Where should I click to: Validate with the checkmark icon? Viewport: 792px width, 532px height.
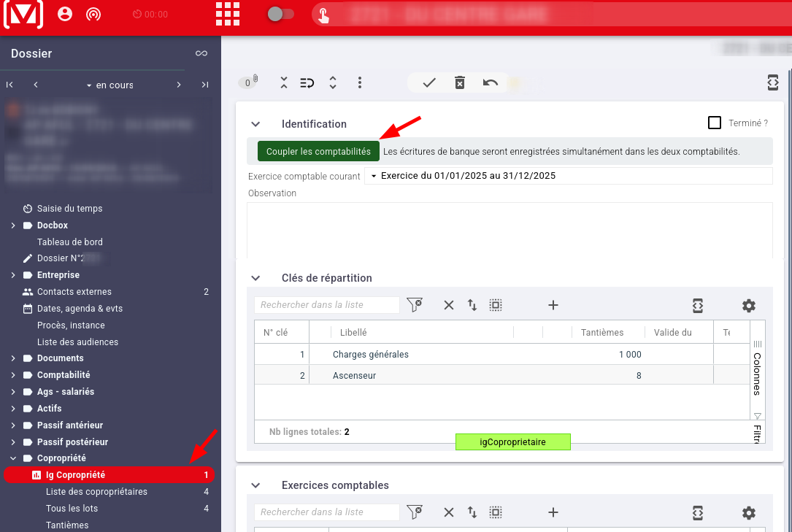[429, 82]
